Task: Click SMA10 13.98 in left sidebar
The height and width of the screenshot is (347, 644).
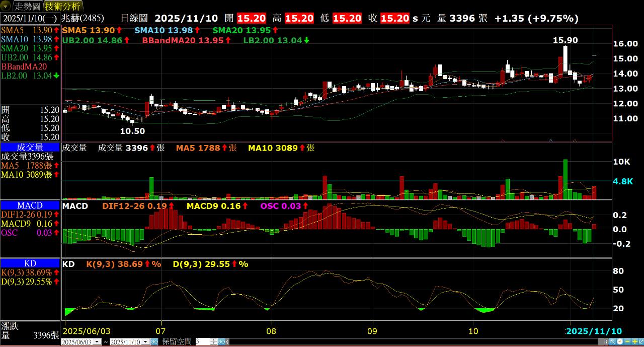Action: coord(30,39)
